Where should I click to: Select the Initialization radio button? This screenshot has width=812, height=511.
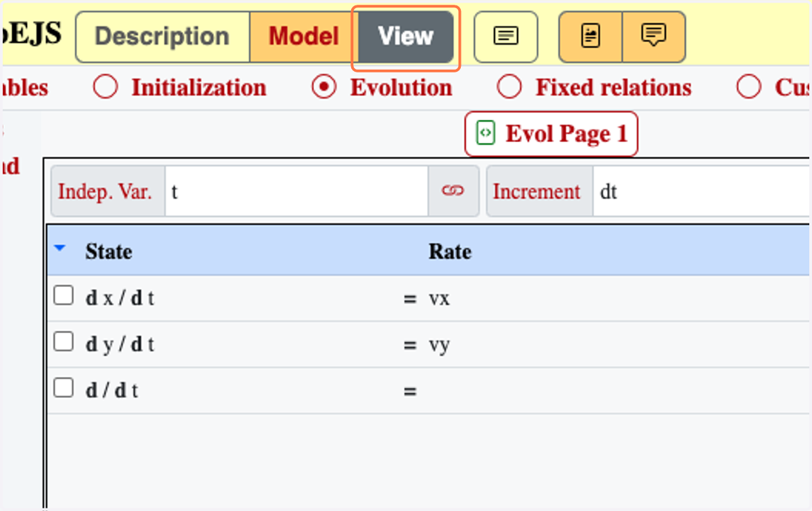pyautogui.click(x=106, y=87)
